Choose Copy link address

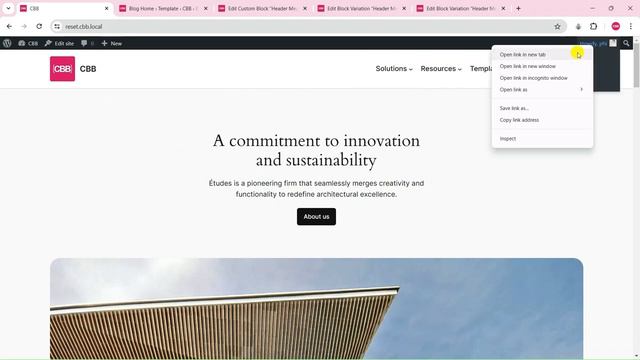click(x=542, y=120)
